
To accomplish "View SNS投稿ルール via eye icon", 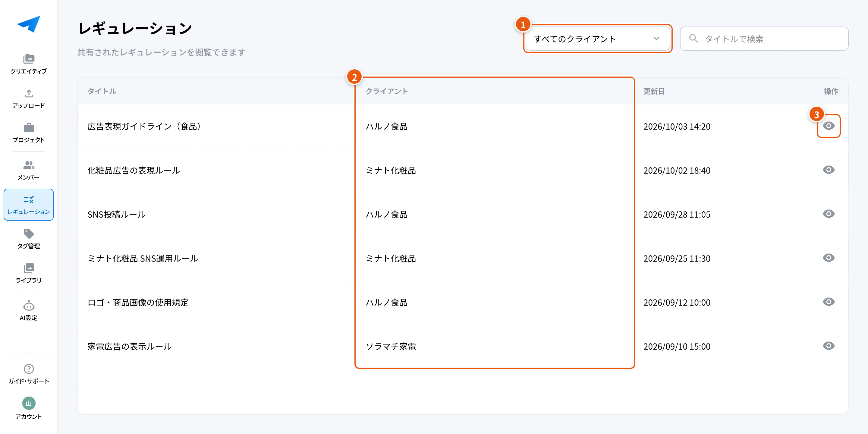I will (x=829, y=214).
